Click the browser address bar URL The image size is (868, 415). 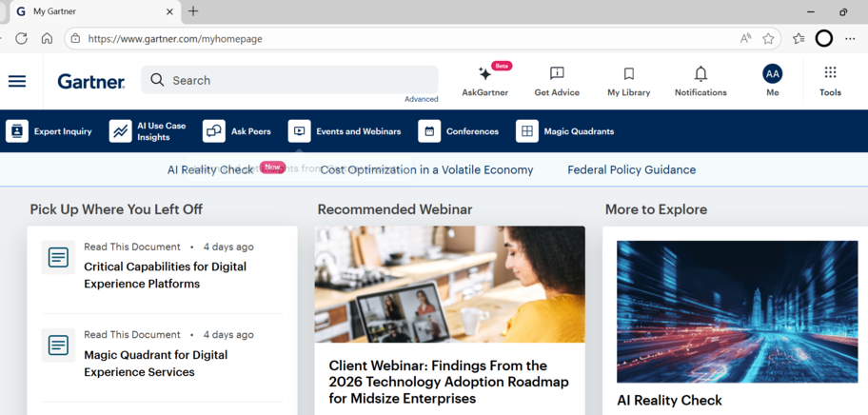[175, 39]
